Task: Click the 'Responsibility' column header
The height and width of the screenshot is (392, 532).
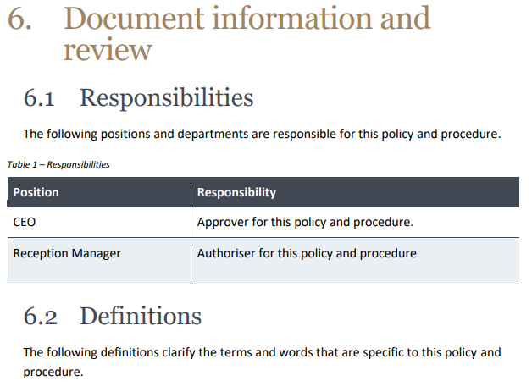Action: coord(355,192)
